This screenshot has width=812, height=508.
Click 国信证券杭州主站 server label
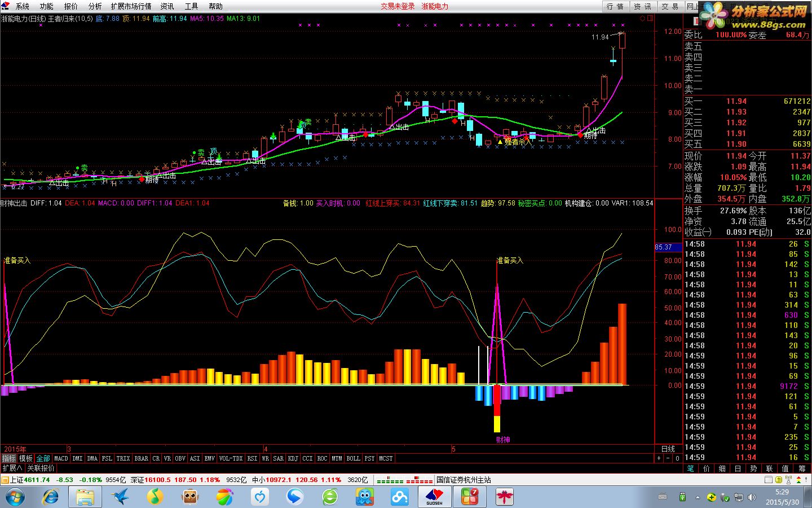tap(464, 480)
